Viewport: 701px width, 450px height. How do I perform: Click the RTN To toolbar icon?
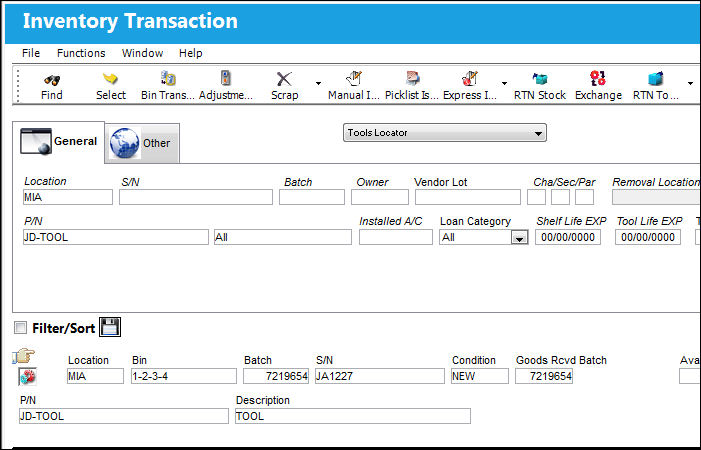[x=655, y=79]
